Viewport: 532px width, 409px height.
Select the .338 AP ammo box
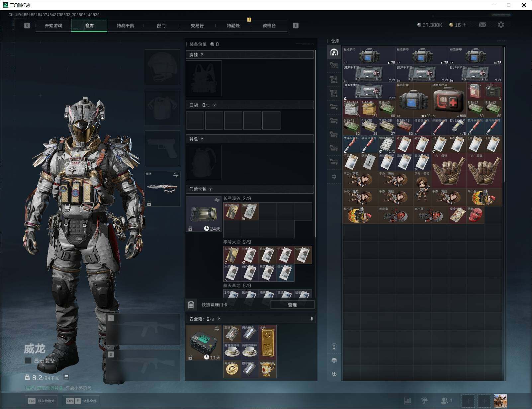(493, 91)
